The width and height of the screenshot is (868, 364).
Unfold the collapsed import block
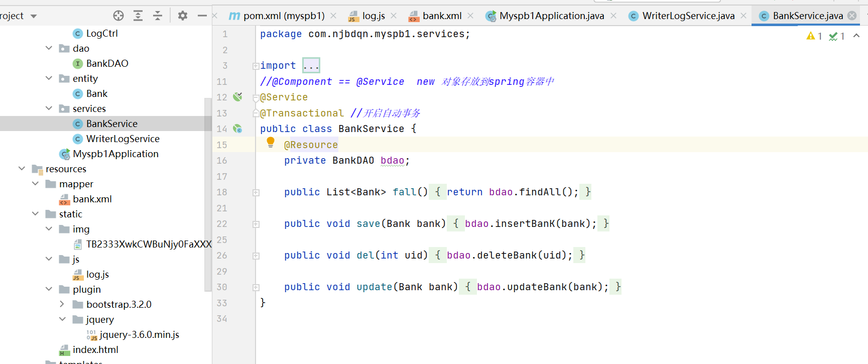(x=256, y=66)
